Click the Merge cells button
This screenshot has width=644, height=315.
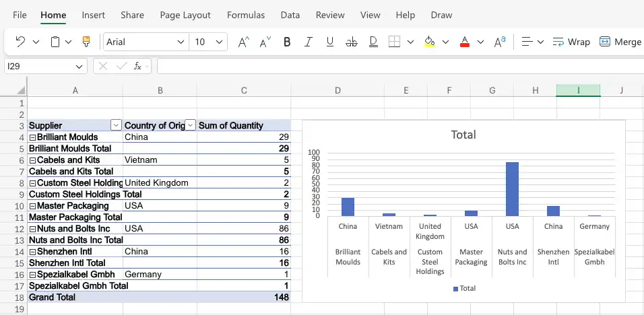coord(620,42)
